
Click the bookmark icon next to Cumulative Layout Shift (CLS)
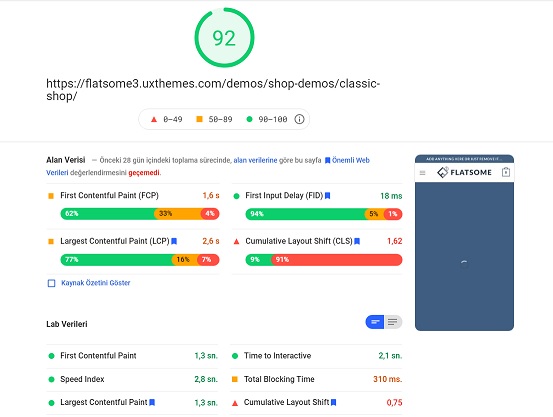357,241
